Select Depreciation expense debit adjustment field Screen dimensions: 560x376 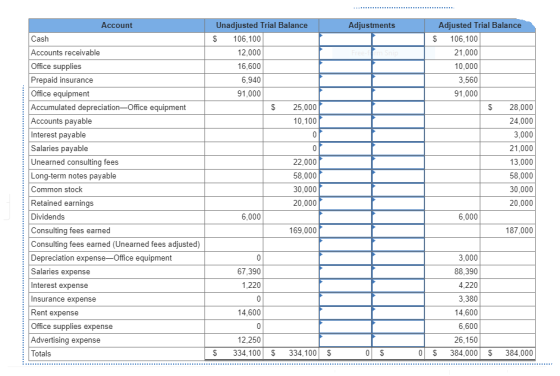click(345, 258)
